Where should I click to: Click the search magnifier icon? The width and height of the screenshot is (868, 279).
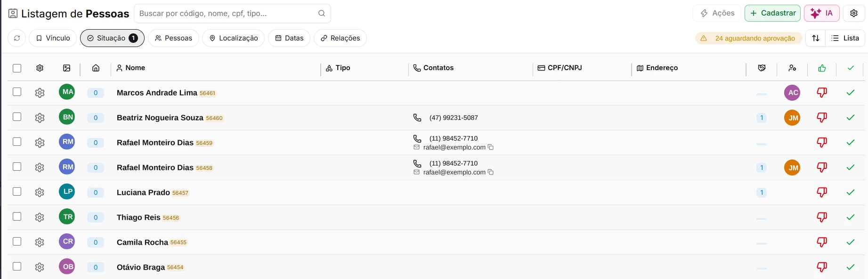click(x=322, y=13)
